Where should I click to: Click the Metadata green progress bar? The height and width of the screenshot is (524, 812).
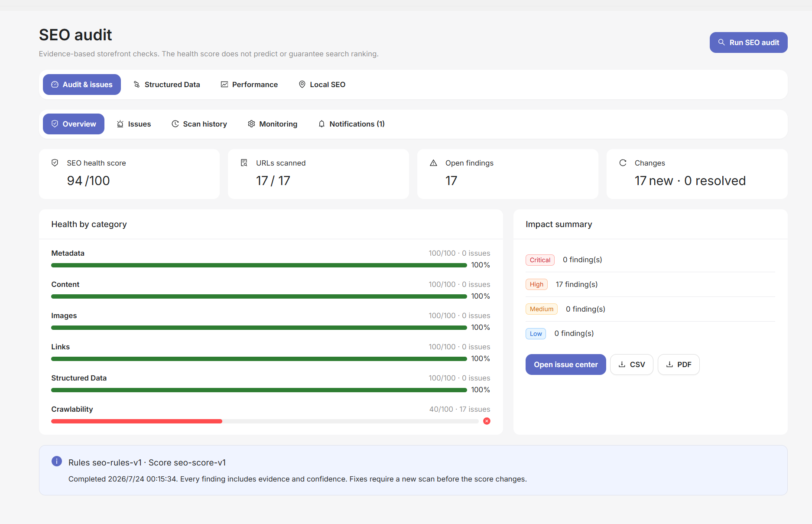(259, 265)
